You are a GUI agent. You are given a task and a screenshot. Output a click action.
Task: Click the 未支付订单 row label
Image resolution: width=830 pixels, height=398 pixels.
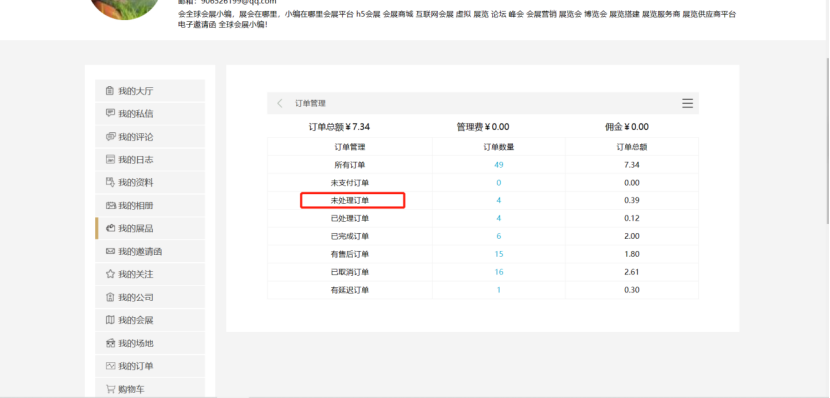point(350,183)
